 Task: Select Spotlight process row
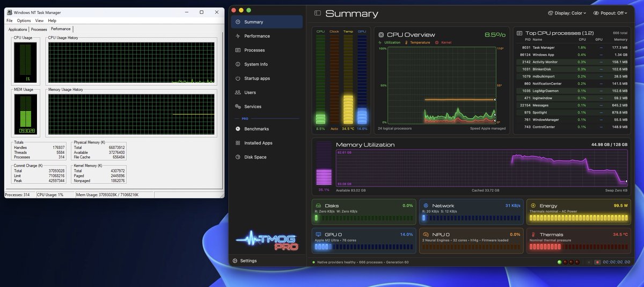tap(572, 112)
